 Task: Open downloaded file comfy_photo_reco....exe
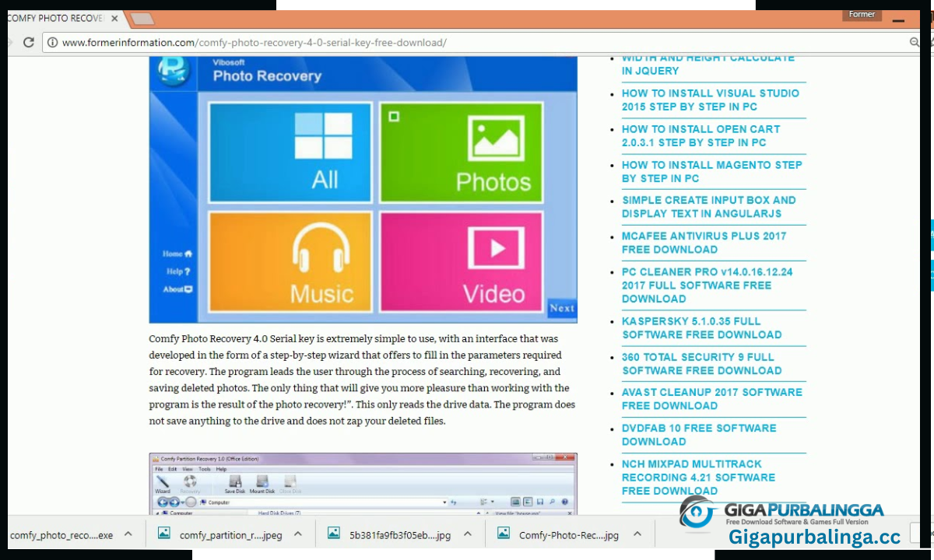pyautogui.click(x=61, y=535)
